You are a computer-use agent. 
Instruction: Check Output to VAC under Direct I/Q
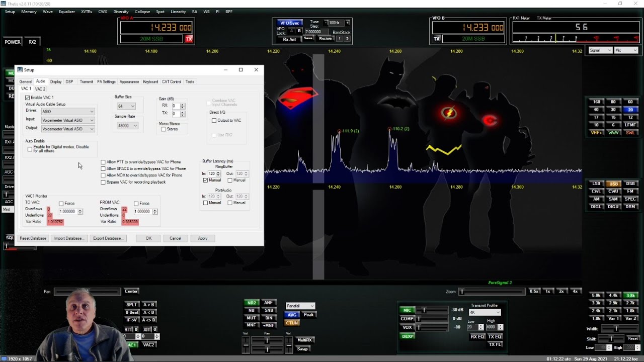(x=214, y=120)
